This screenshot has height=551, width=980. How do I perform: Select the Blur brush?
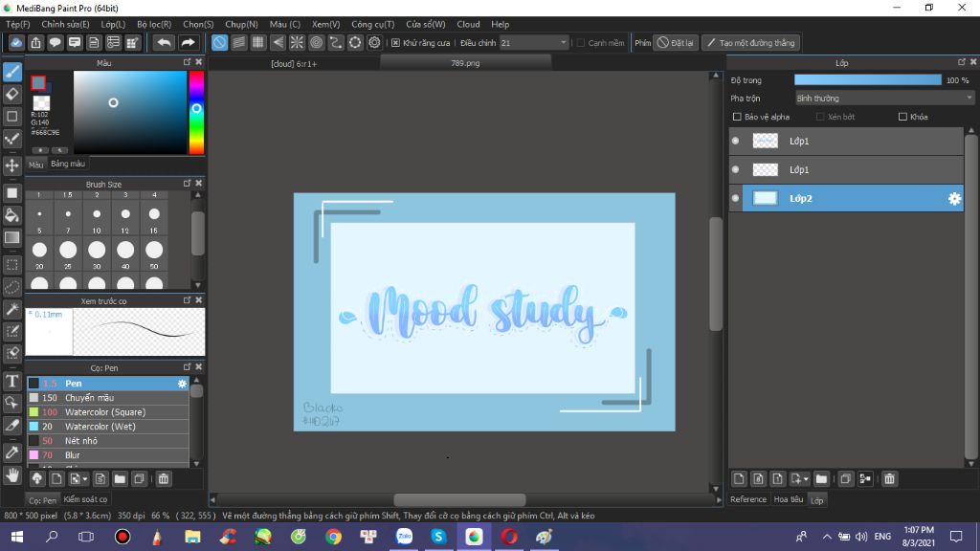(x=107, y=455)
